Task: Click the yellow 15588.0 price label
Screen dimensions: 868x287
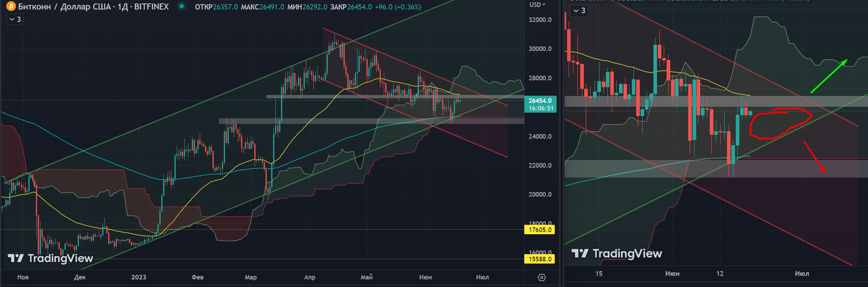Action: [540, 259]
